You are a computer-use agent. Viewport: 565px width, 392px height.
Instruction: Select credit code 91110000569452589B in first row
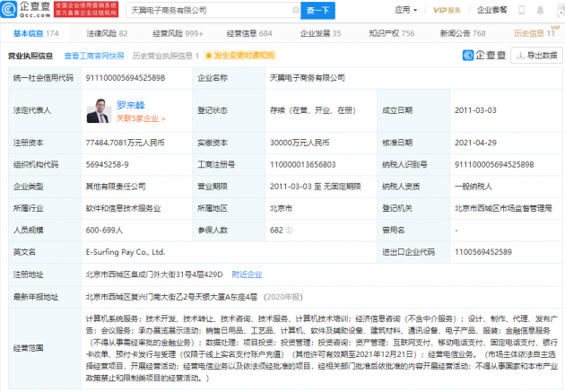tap(126, 78)
